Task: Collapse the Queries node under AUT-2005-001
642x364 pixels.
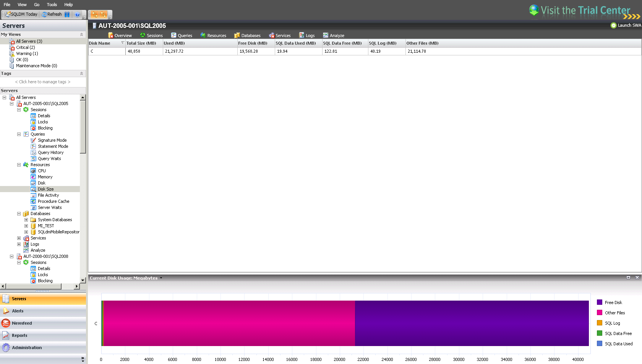Action: (x=19, y=134)
